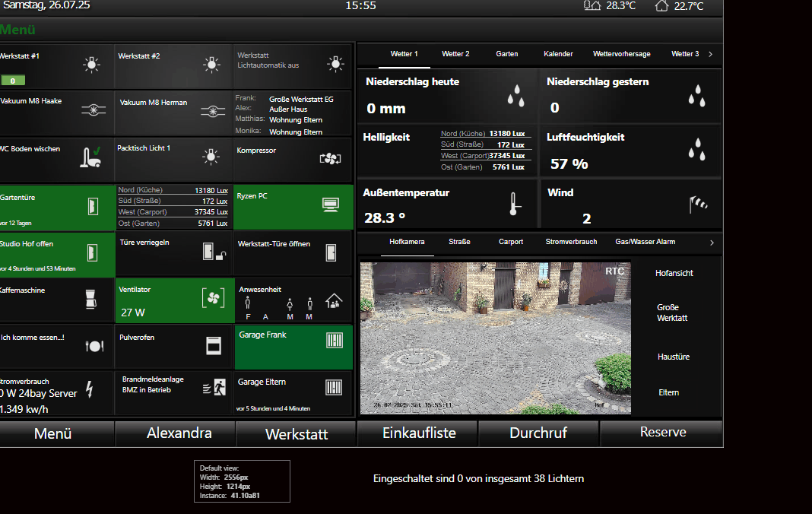The width and height of the screenshot is (812, 514).
Task: Switch to the Straße camera tab
Action: (459, 242)
